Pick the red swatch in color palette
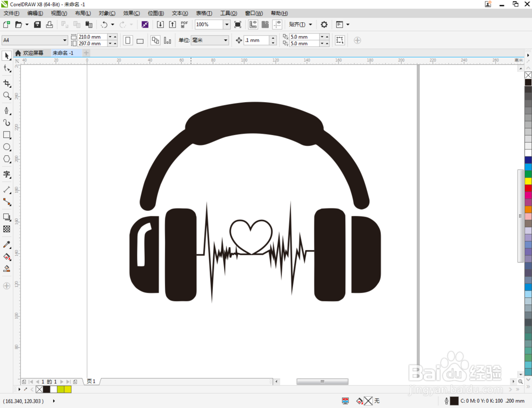The height and width of the screenshot is (408, 532). pos(528,188)
